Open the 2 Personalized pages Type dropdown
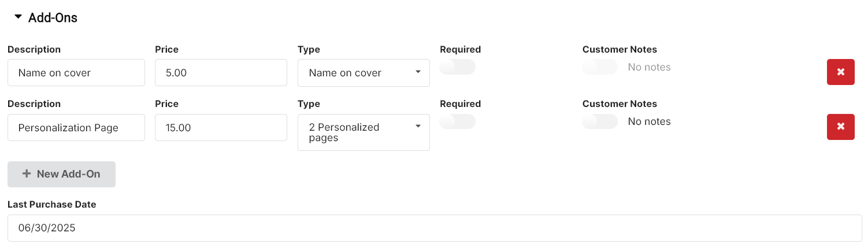868x251 pixels. point(363,132)
